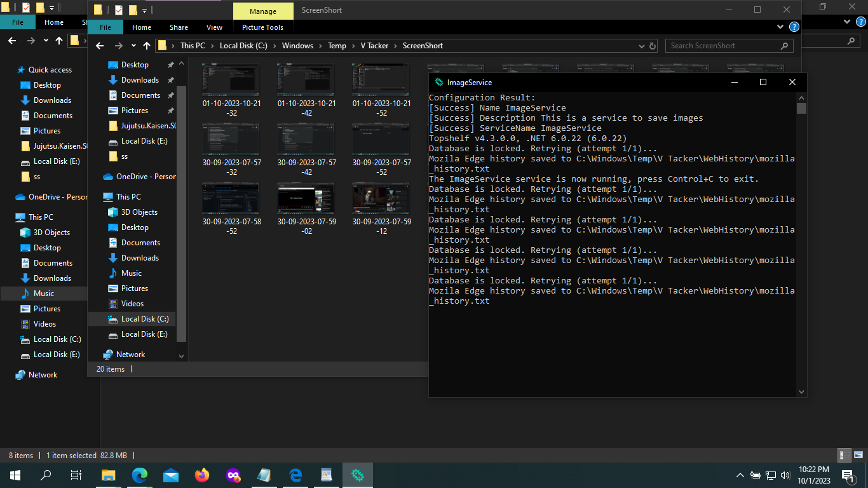Viewport: 868px width, 488px height.
Task: Open the purple mask app on the taskbar
Action: coord(233,475)
